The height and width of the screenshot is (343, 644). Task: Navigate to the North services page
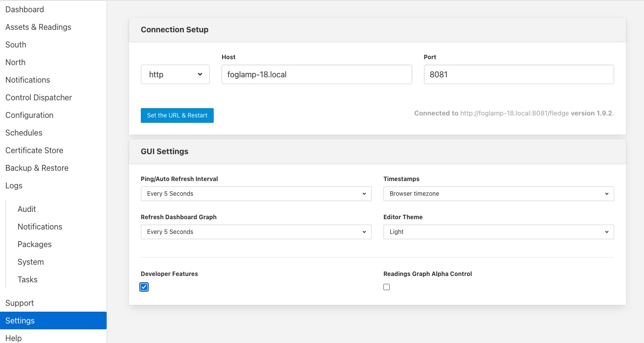click(x=15, y=62)
